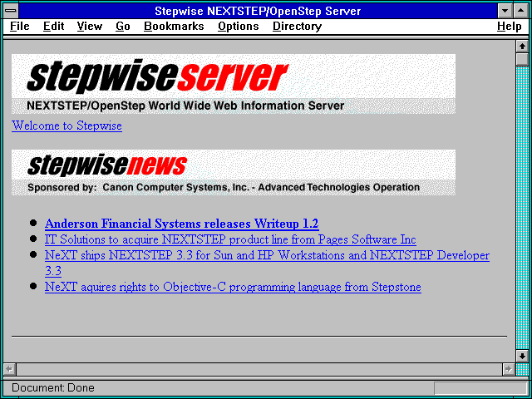Click the vertical scrollbar track below thumb
The width and height of the screenshot is (532, 399).
click(522, 208)
